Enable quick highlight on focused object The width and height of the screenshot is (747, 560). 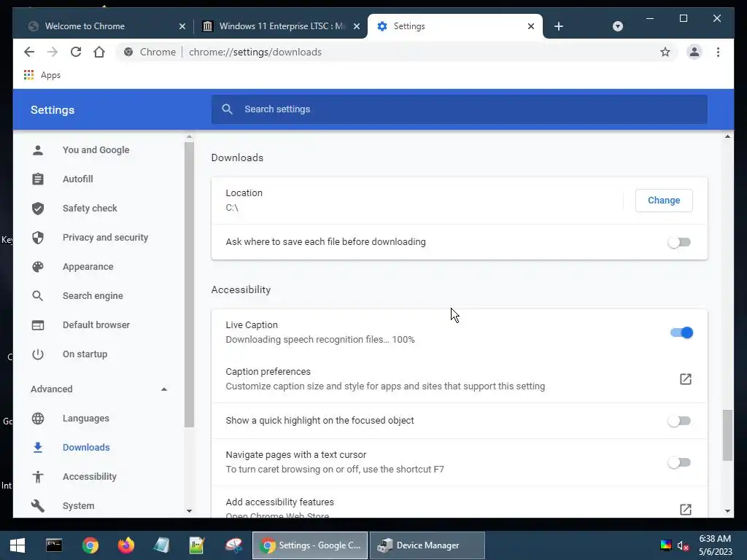(x=679, y=421)
